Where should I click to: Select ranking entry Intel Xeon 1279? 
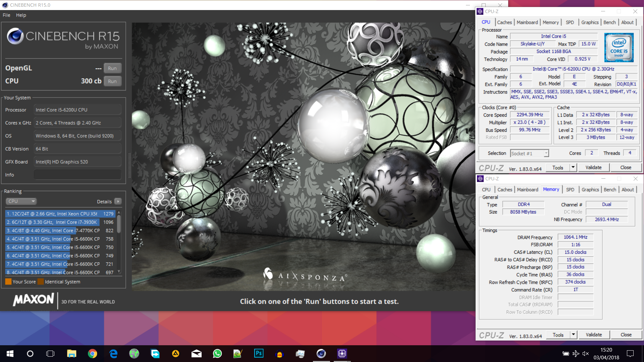click(60, 214)
